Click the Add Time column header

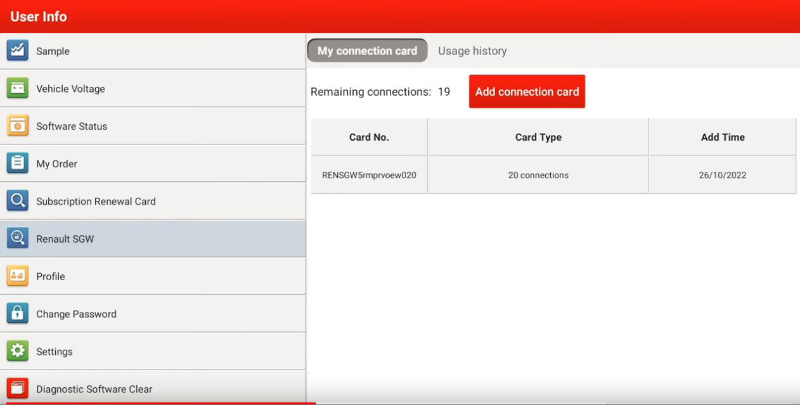tap(722, 137)
